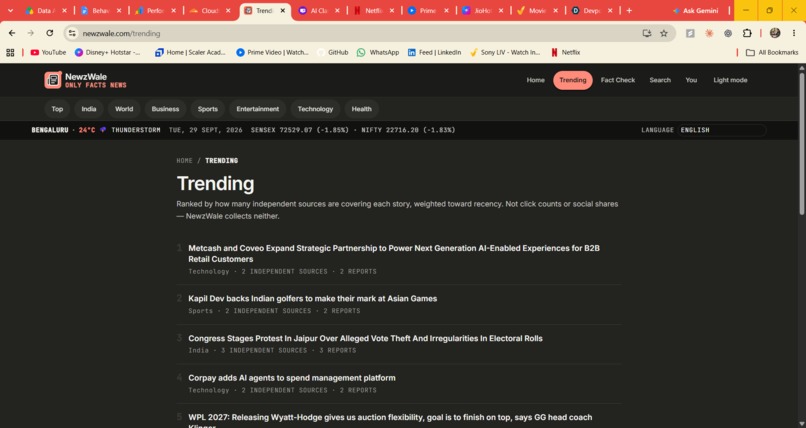Select the World category chip
Image resolution: width=806 pixels, height=428 pixels.
(124, 109)
